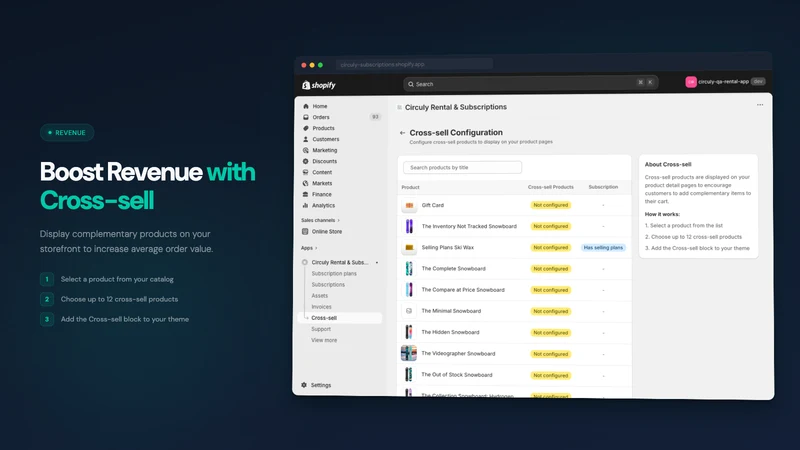Click the Selling Plans Ski Wax thumbnail

point(409,247)
